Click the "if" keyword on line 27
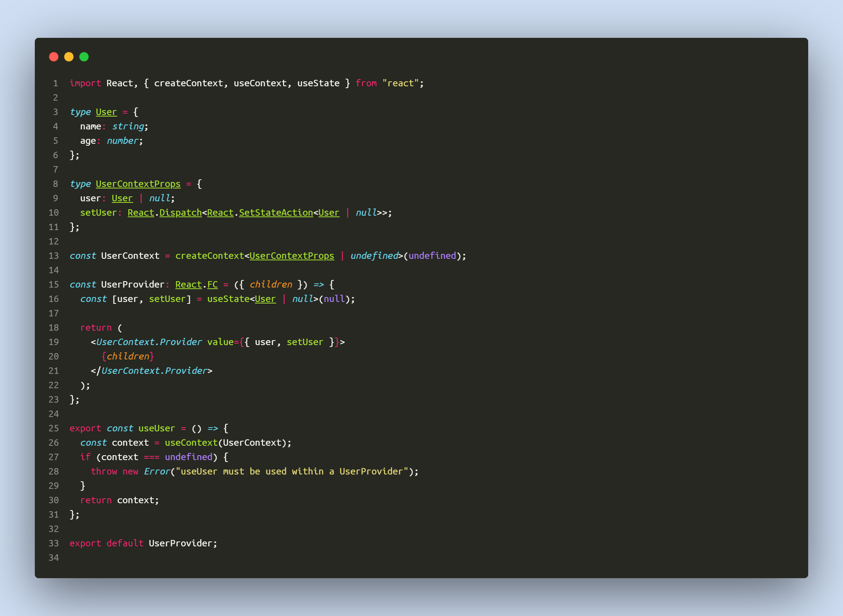The height and width of the screenshot is (616, 843). pos(85,457)
